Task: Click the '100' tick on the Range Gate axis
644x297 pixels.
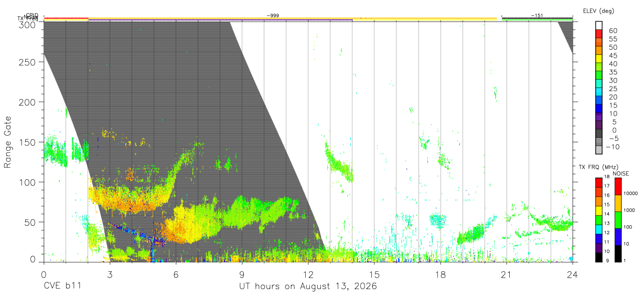Action: (x=27, y=182)
